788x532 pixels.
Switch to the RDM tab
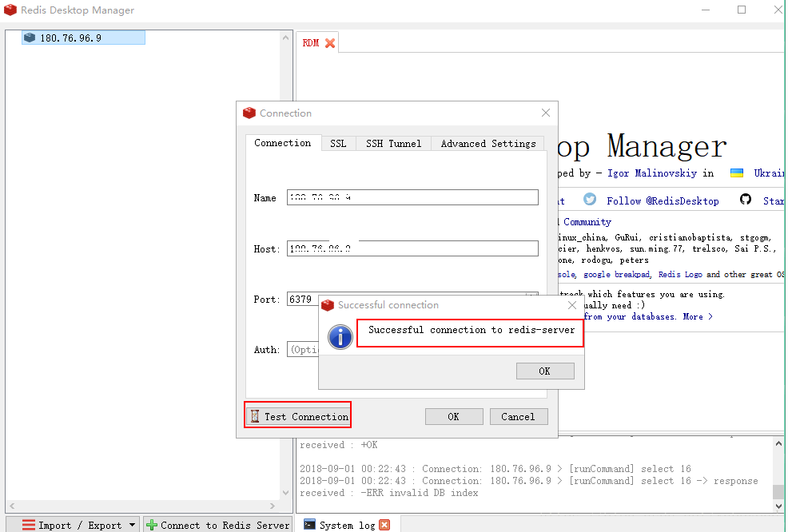click(x=311, y=43)
